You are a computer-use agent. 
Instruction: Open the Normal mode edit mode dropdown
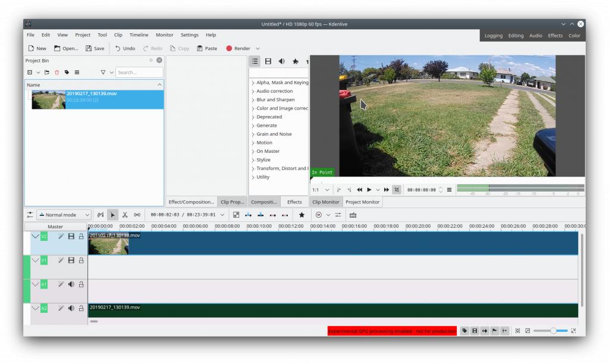point(64,215)
